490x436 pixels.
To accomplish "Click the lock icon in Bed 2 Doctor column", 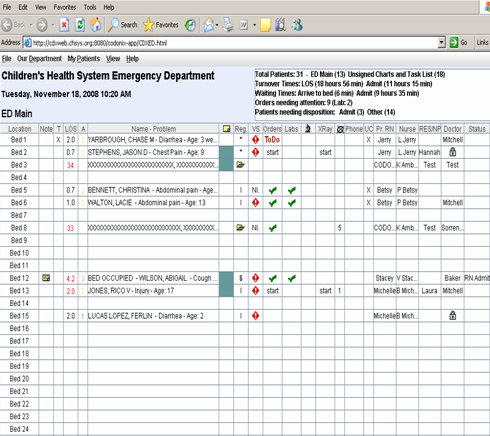I will [x=452, y=152].
